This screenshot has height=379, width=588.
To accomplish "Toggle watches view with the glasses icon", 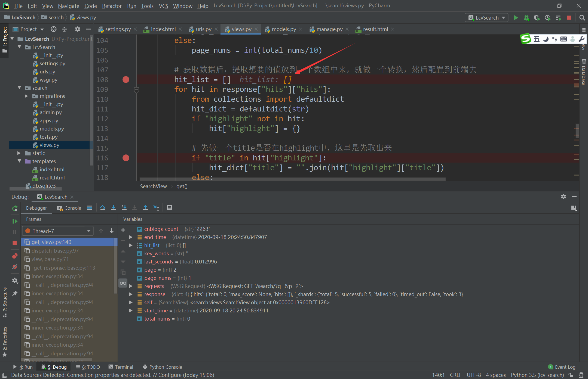I will [123, 283].
